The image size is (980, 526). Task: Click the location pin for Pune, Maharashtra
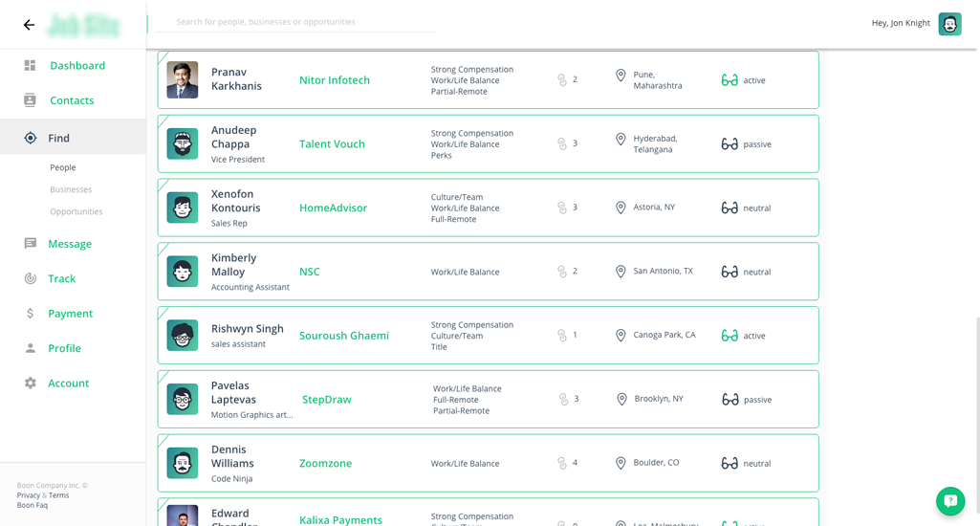tap(621, 76)
